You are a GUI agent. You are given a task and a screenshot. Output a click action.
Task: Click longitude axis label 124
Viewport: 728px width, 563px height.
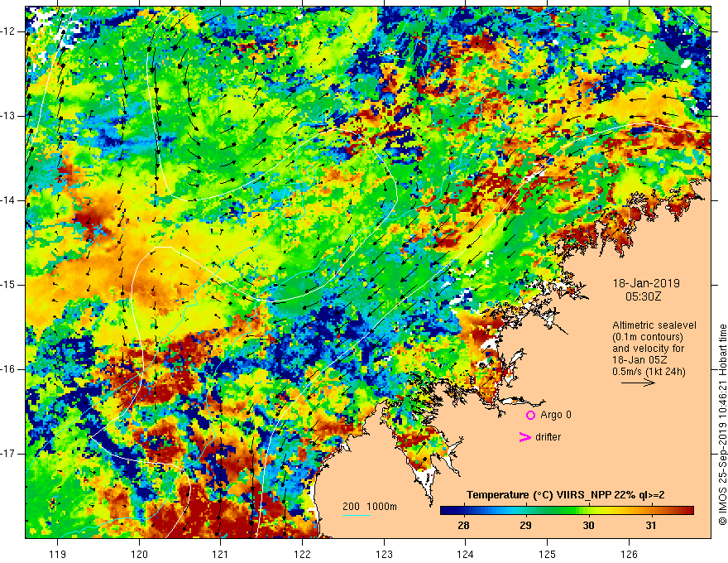coord(466,554)
